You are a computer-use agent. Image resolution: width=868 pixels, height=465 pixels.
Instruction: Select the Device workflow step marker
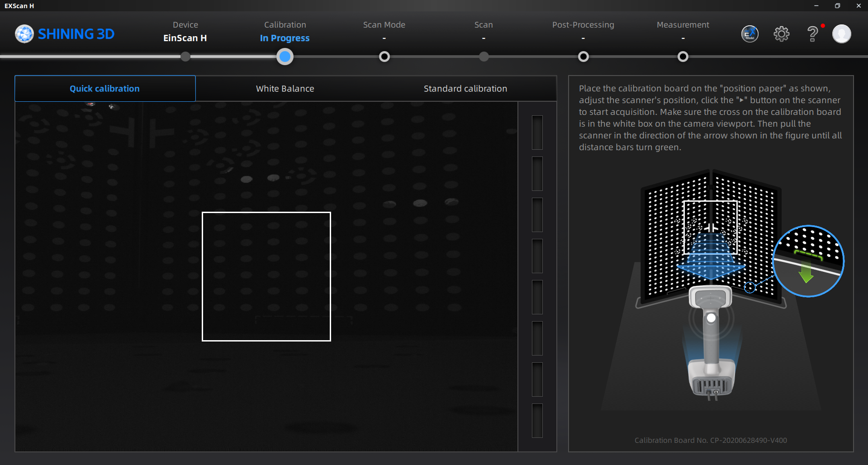pos(185,57)
